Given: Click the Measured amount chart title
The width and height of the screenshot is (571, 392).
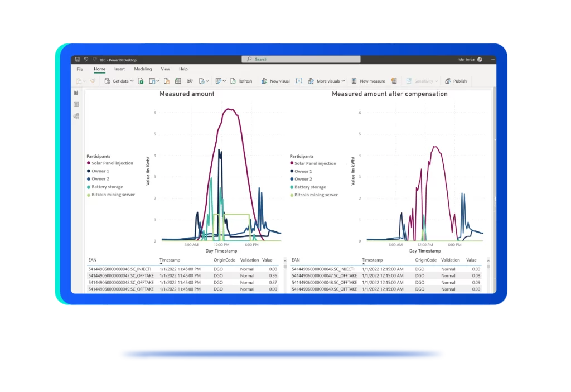Looking at the screenshot, I should [187, 94].
